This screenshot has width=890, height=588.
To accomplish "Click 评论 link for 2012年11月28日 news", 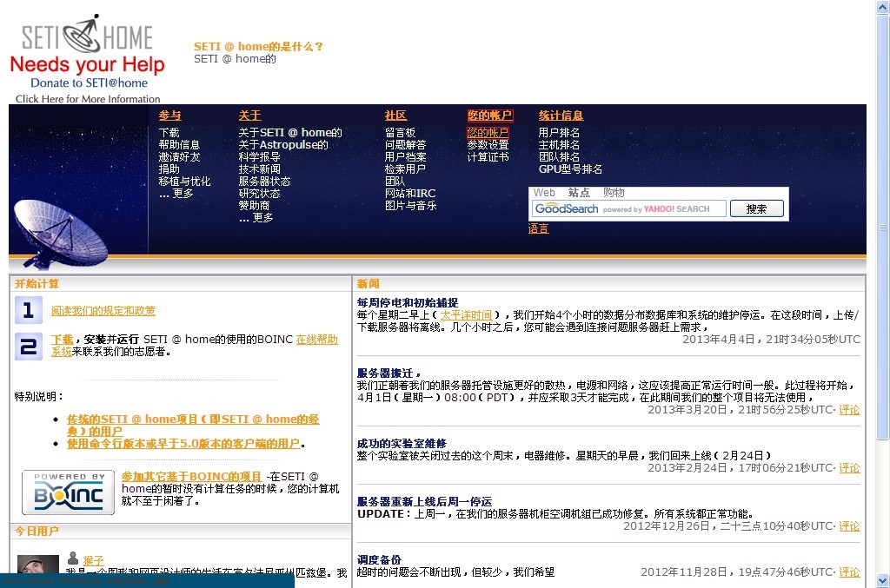I will (849, 572).
